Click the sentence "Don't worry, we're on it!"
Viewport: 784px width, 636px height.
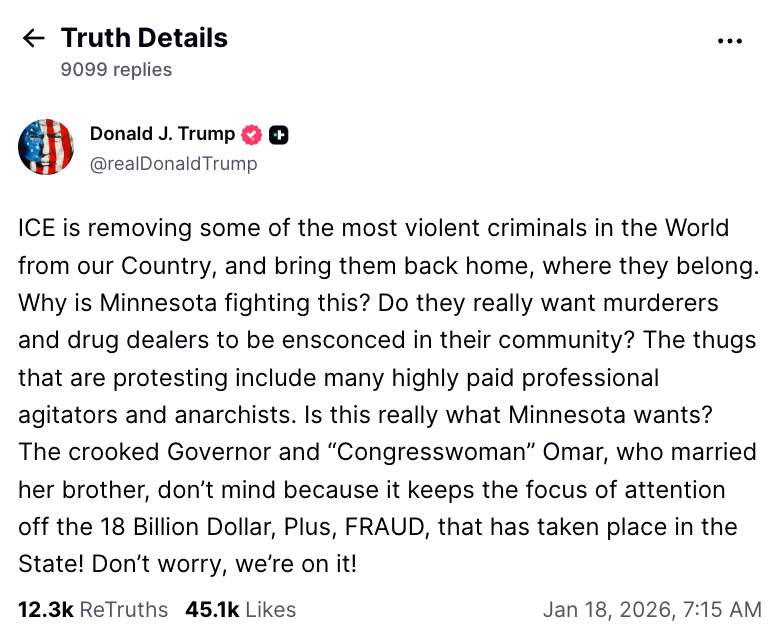click(x=187, y=564)
